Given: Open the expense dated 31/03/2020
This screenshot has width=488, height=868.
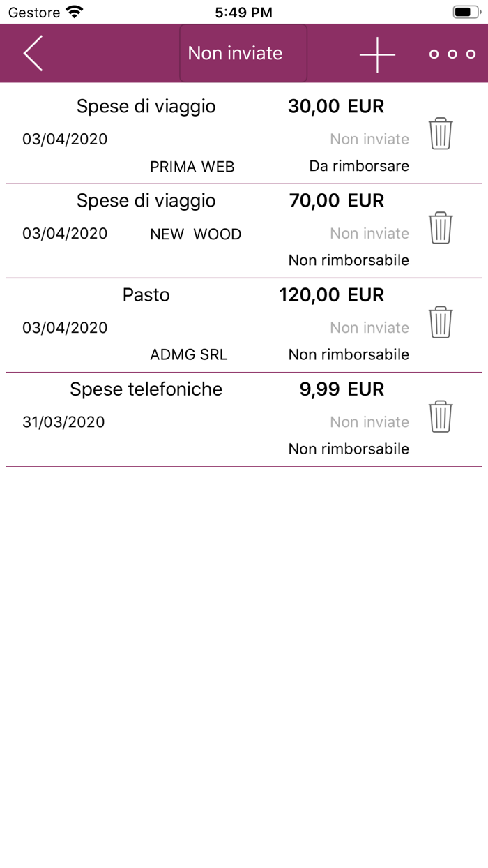Looking at the screenshot, I should [x=64, y=421].
